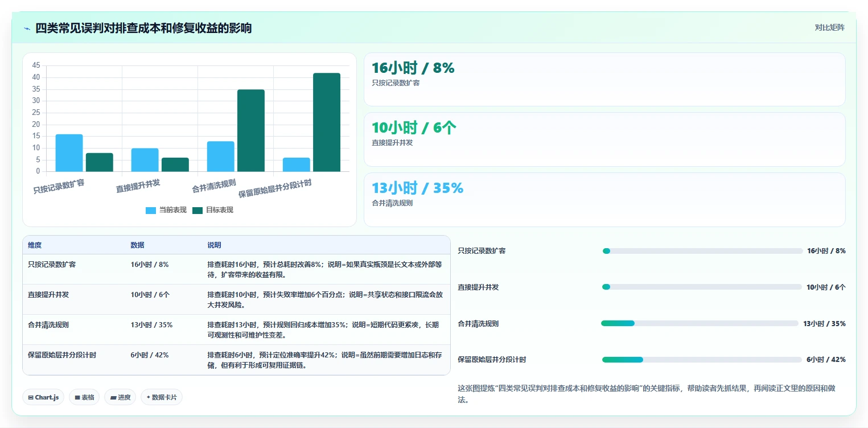Click table cell 6小时 / 42%
The height and width of the screenshot is (428, 868).
coord(150,355)
